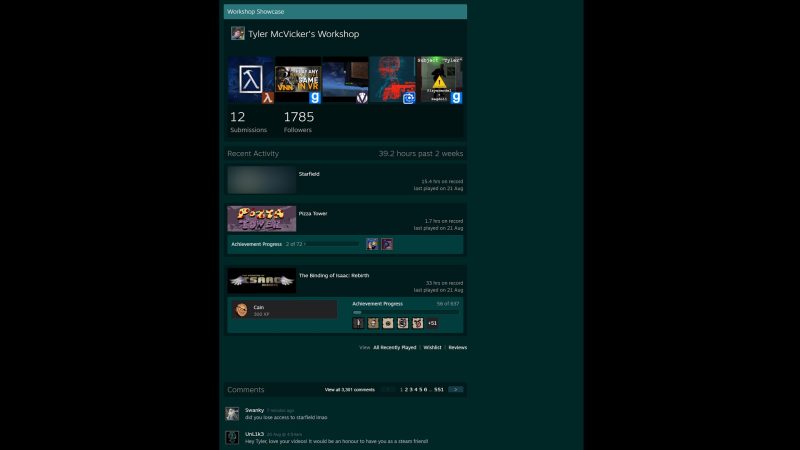Image resolution: width=800 pixels, height=450 pixels.
Task: Open the Cain badge face icon
Action: pyautogui.click(x=241, y=309)
